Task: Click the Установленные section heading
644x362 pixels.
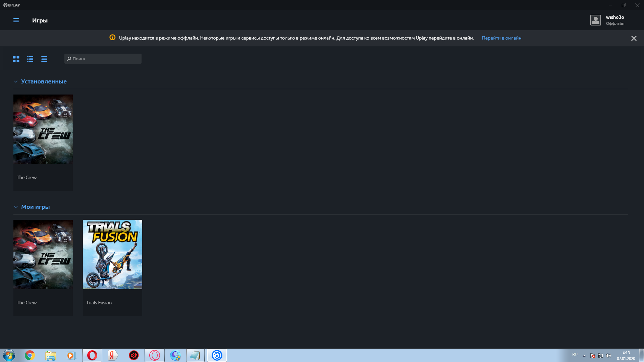Action: 44,81
